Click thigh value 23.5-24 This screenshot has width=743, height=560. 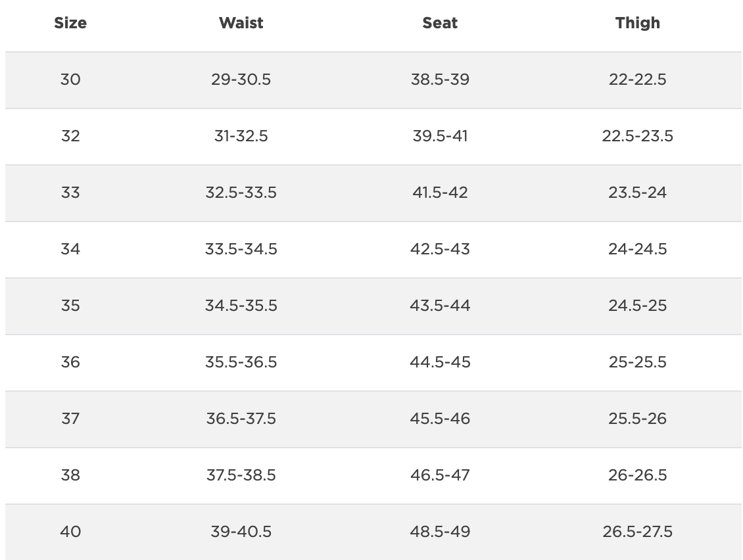637,193
